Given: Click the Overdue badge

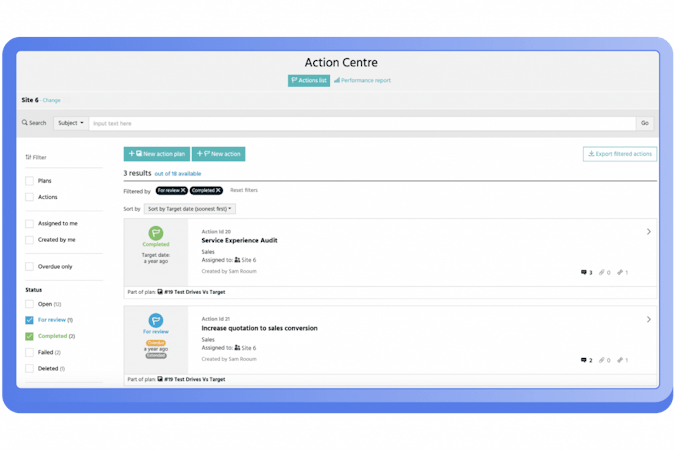Looking at the screenshot, I should [x=156, y=343].
